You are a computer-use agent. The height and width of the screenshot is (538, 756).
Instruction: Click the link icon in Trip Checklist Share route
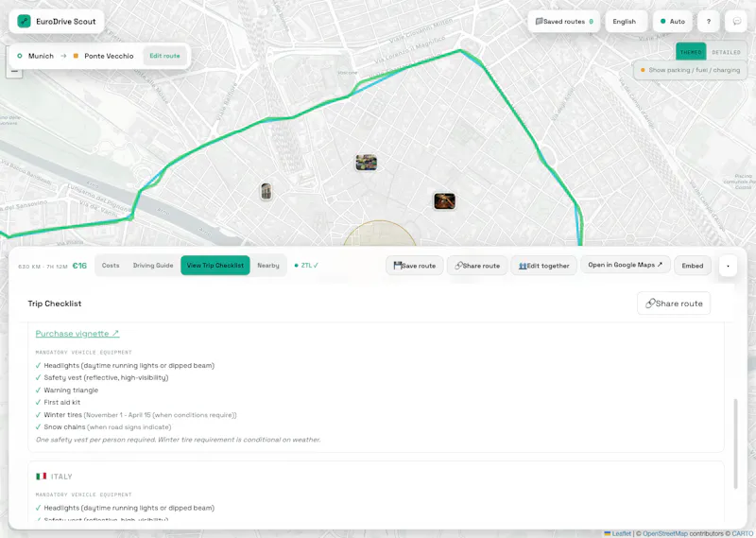[650, 303]
